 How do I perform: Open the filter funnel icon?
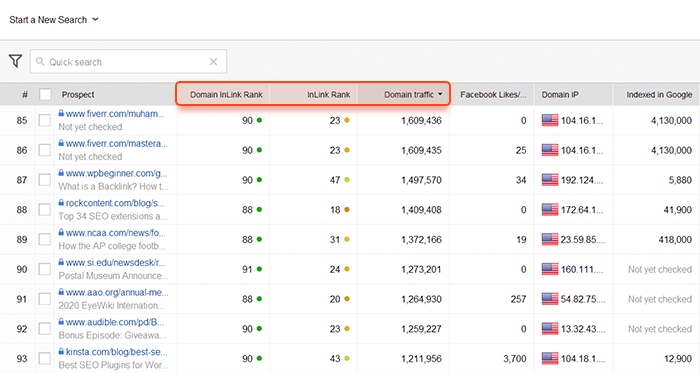[15, 61]
